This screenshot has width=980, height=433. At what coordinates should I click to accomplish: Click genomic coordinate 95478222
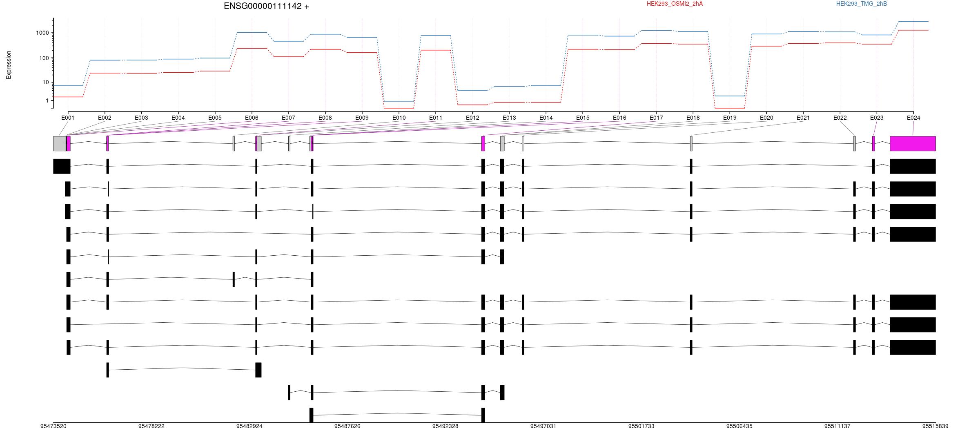click(151, 426)
